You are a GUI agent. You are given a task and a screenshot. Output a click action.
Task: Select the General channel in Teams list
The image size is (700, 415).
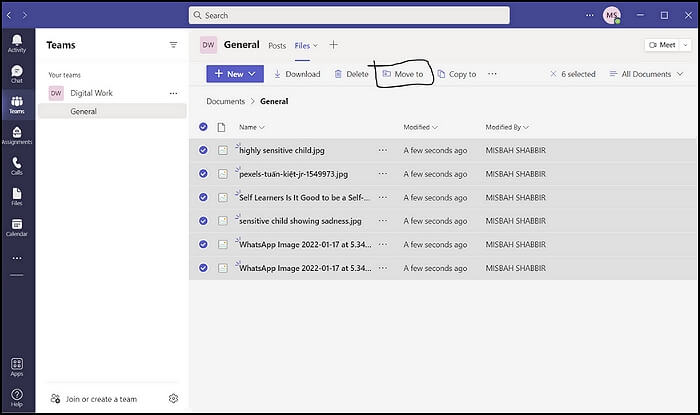coord(84,111)
